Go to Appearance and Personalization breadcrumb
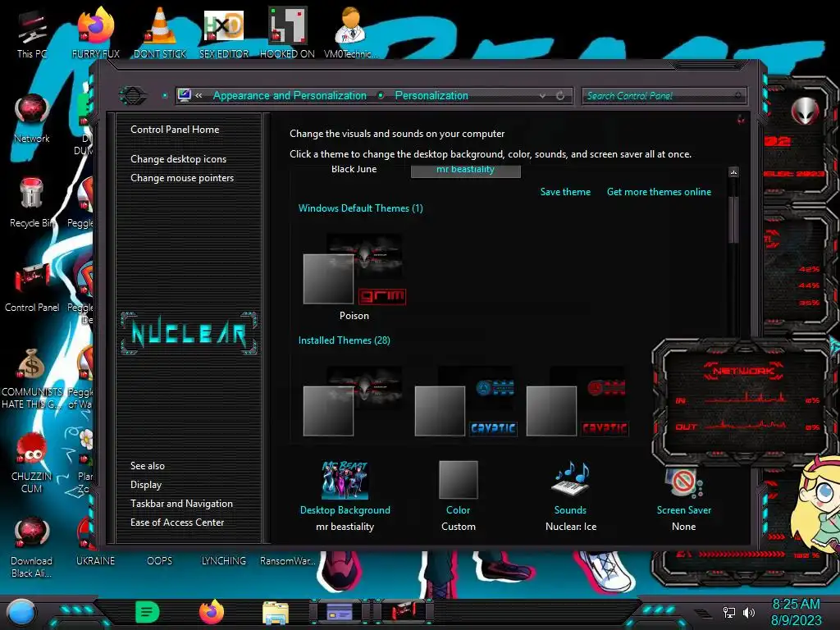840x630 pixels. 290,96
